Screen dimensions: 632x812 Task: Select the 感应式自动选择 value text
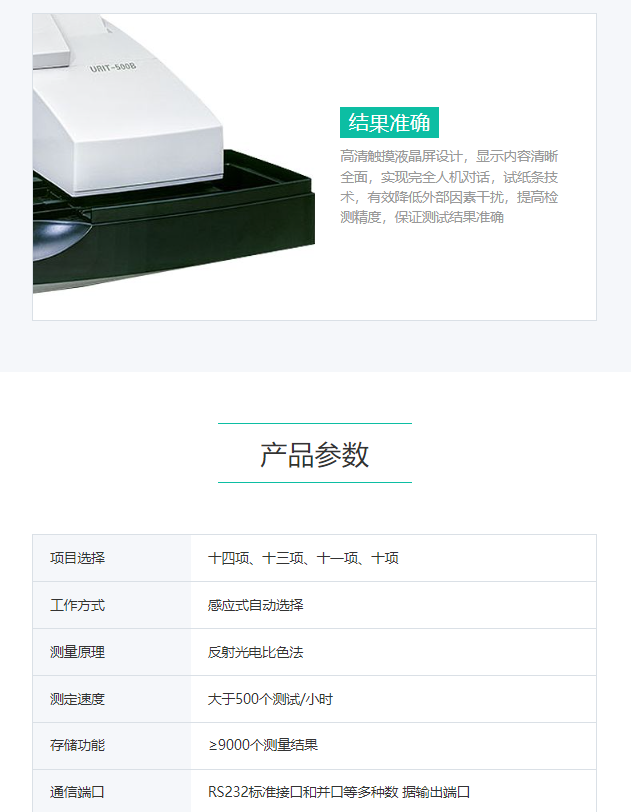tap(255, 605)
